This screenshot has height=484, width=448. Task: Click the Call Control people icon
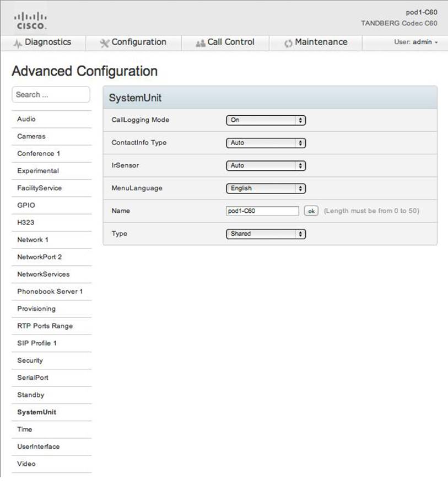point(200,43)
